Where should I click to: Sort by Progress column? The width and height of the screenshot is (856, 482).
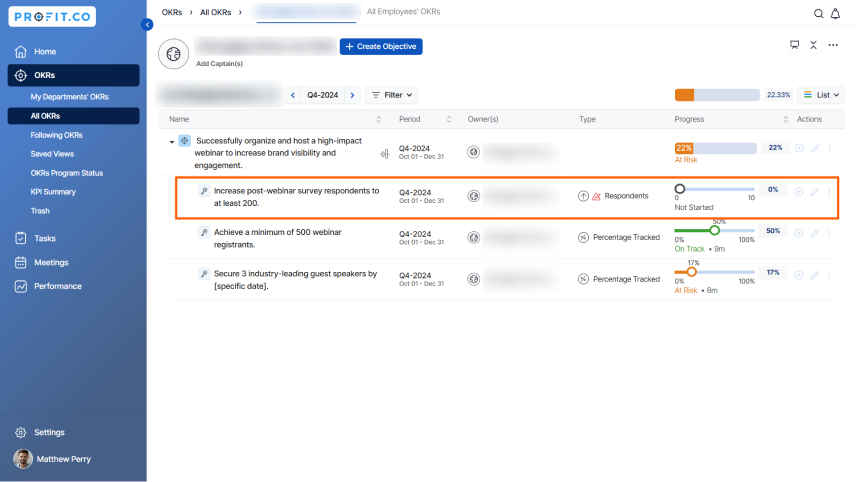coord(786,119)
